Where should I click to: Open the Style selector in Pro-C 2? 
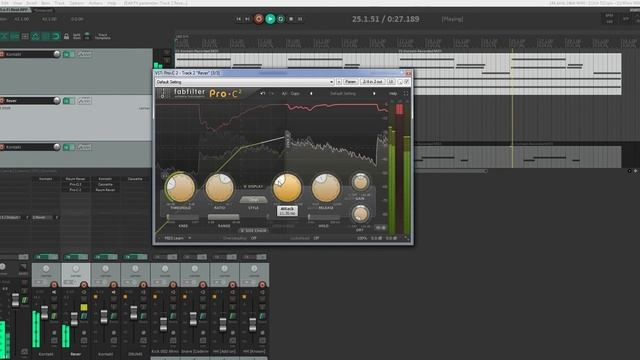[253, 200]
